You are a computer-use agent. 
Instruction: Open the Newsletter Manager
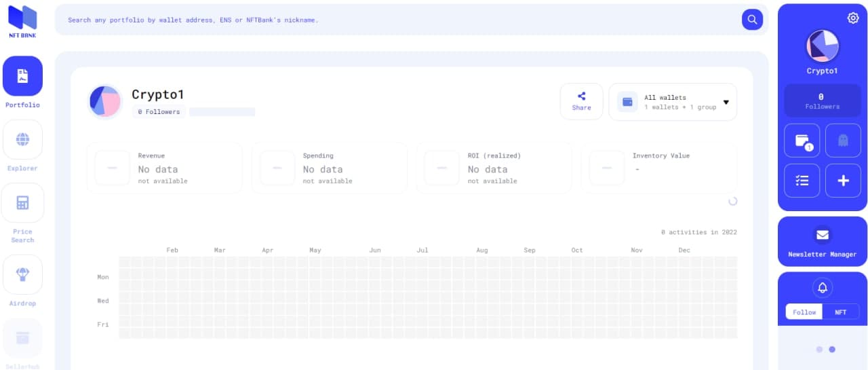pos(822,242)
